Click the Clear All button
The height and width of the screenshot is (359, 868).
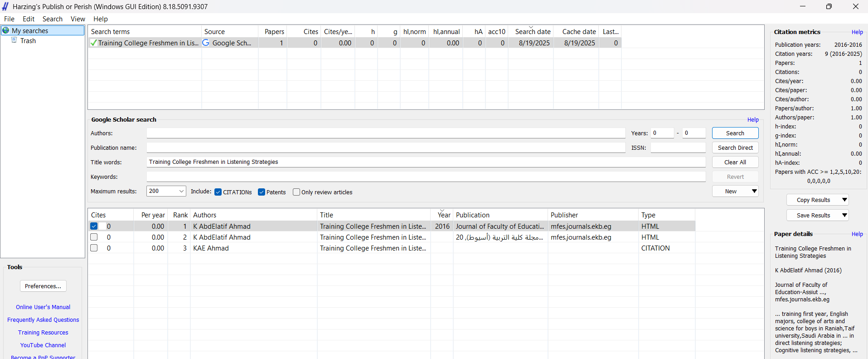735,162
